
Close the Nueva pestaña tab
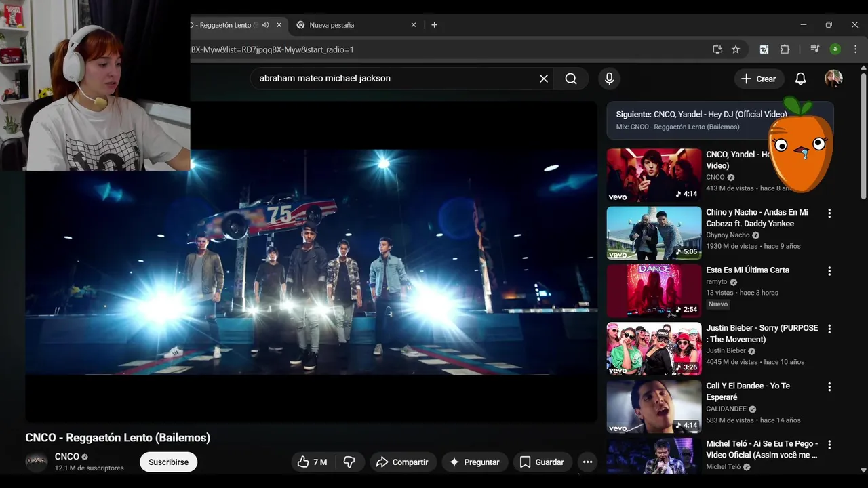414,25
